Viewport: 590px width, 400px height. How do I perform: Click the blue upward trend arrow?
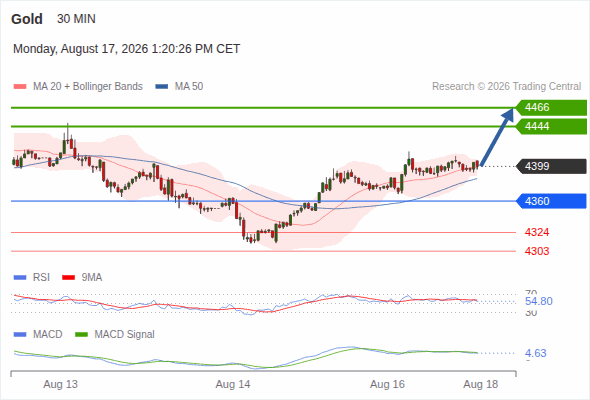497,137
